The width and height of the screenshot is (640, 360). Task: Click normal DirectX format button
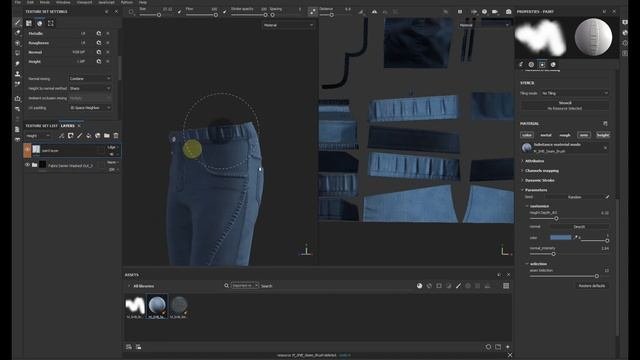579,227
